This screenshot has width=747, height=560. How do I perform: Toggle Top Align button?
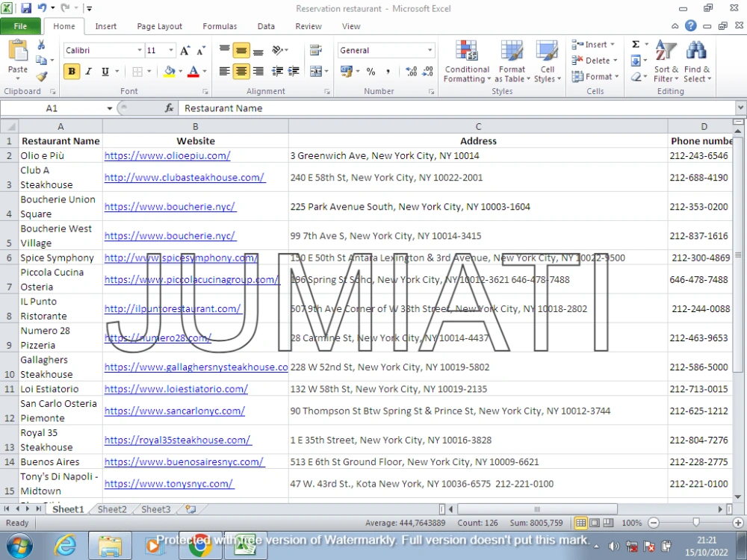(x=224, y=50)
